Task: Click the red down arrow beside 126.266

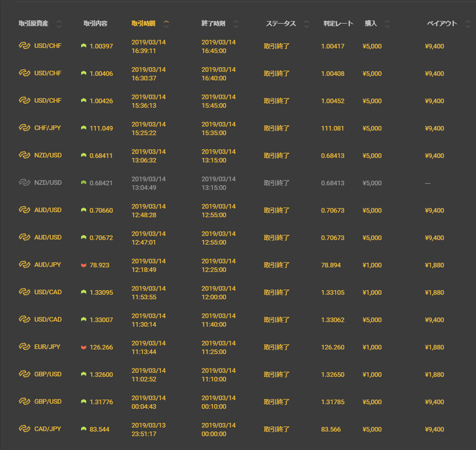Action: [84, 347]
